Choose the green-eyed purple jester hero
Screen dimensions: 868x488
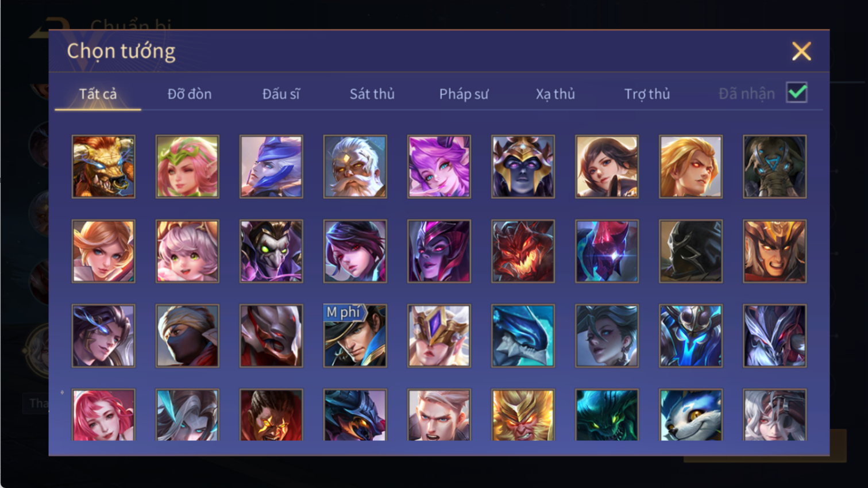271,251
